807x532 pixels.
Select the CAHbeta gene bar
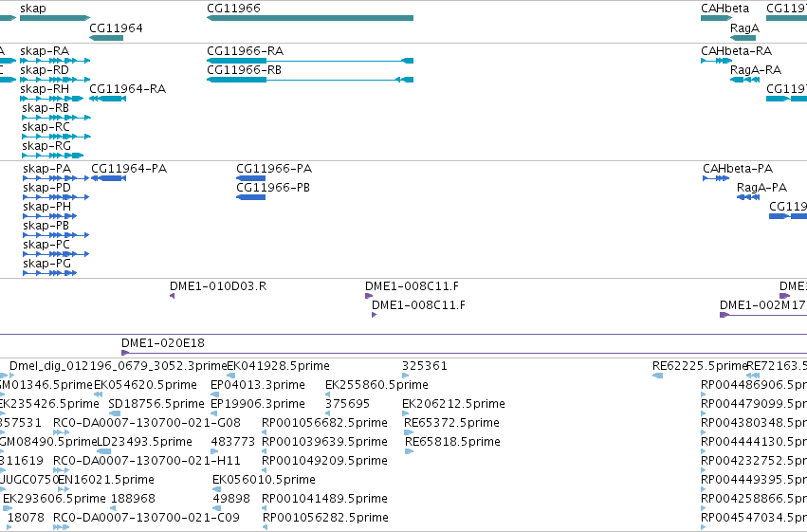tap(716, 18)
